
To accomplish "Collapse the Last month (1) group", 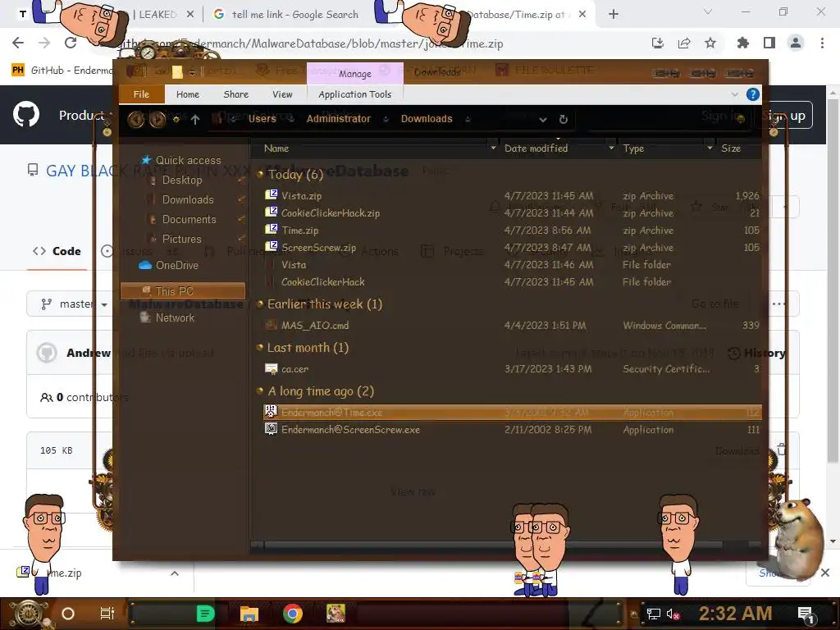I will pos(260,348).
